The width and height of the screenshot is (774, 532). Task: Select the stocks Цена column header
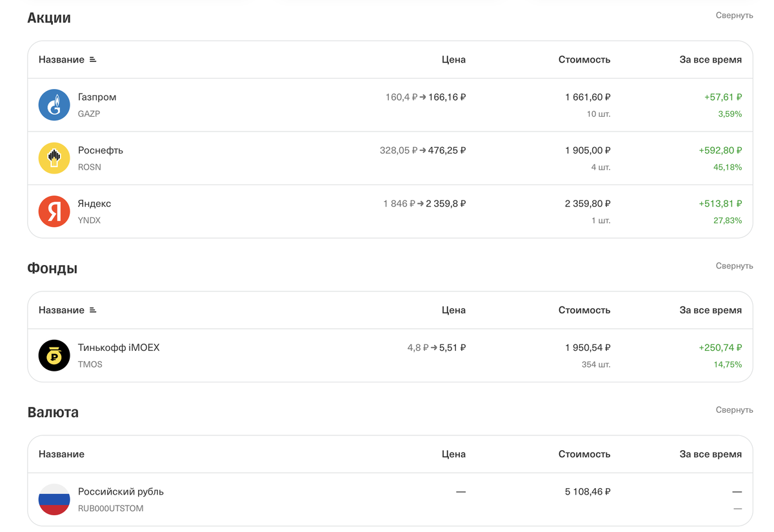[x=453, y=59]
